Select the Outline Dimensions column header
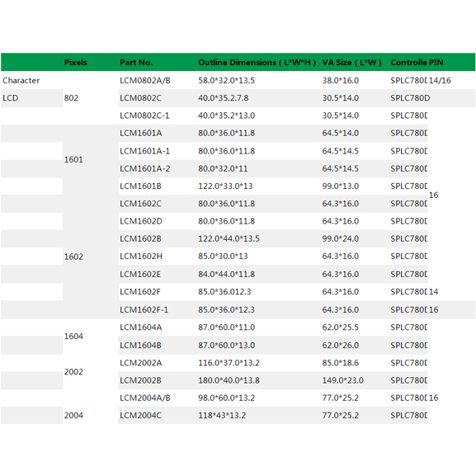 [x=257, y=62]
